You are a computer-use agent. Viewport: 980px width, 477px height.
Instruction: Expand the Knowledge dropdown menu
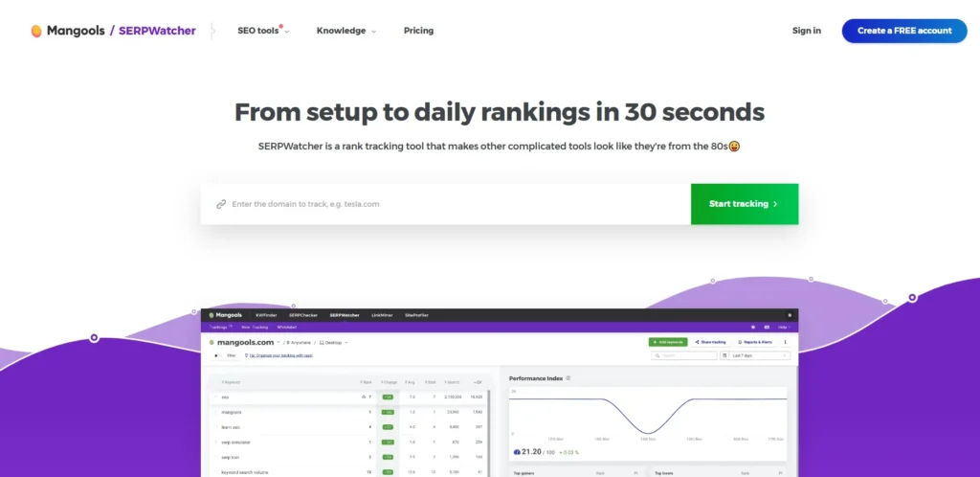coord(342,31)
